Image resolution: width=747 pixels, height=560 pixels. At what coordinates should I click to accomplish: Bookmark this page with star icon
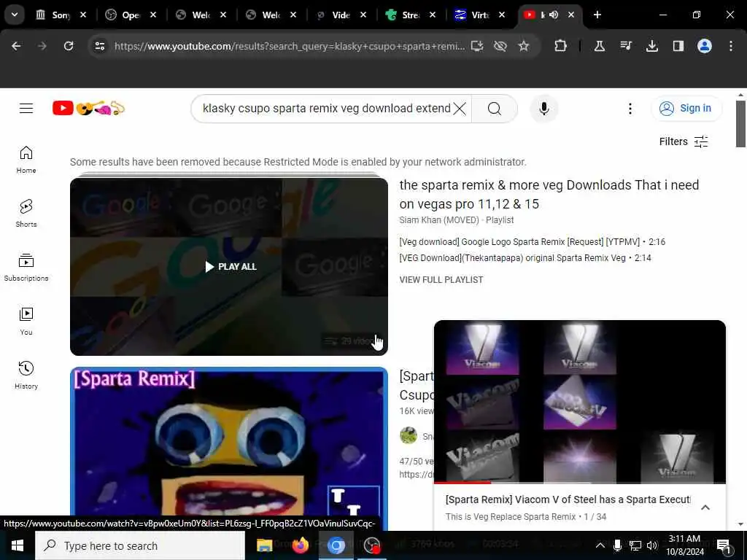pyautogui.click(x=524, y=46)
